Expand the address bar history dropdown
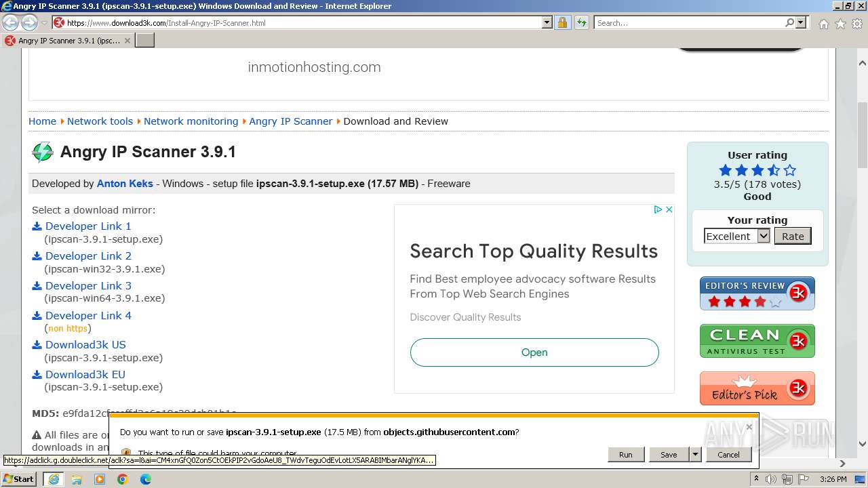 click(x=547, y=22)
